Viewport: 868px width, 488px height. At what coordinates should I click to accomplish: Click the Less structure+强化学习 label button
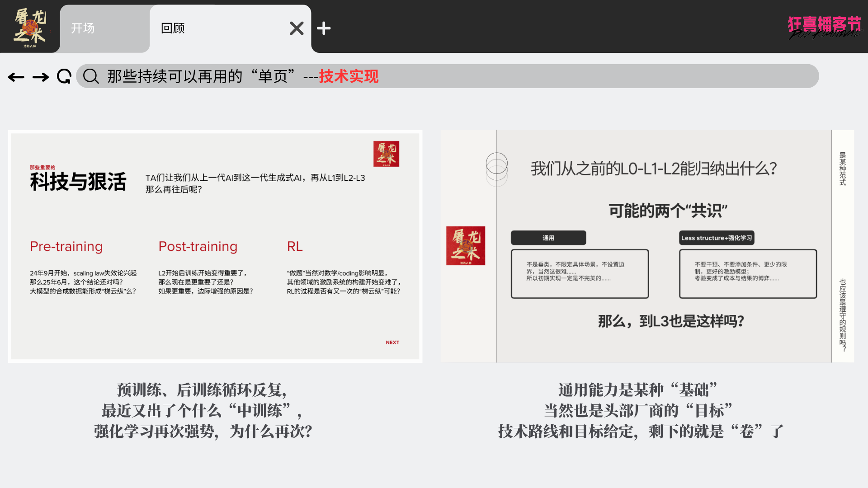point(717,238)
